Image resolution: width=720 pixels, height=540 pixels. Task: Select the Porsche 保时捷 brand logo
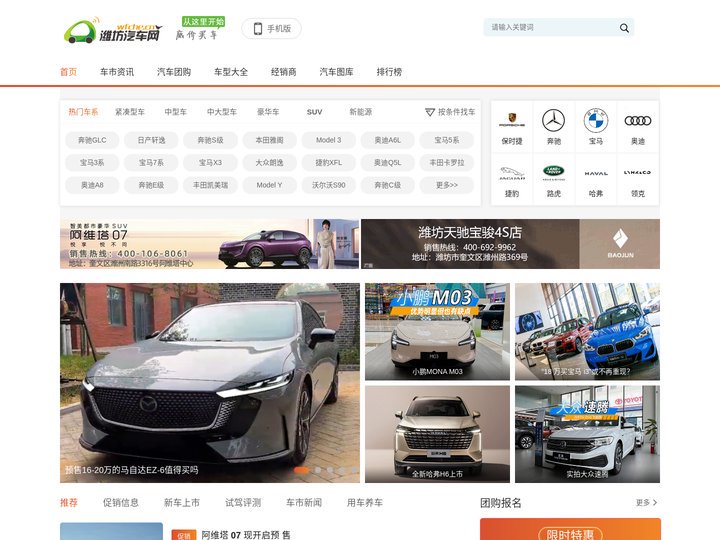(x=512, y=120)
